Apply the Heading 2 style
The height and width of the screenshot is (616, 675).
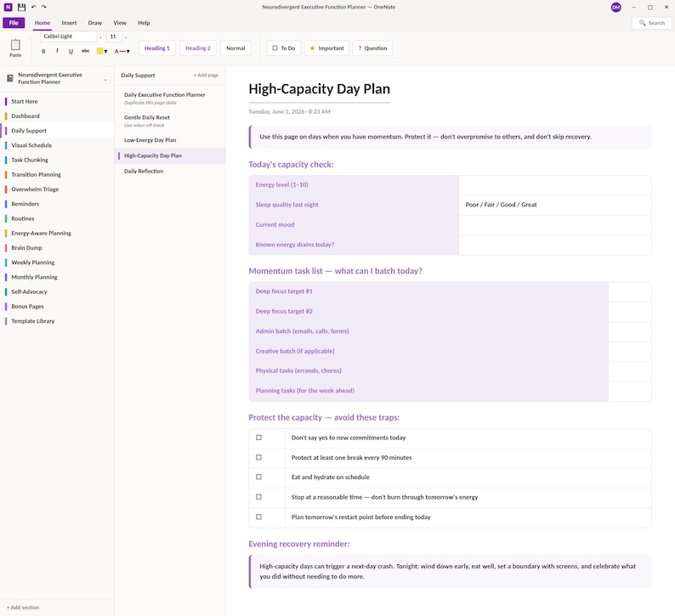[x=198, y=48]
